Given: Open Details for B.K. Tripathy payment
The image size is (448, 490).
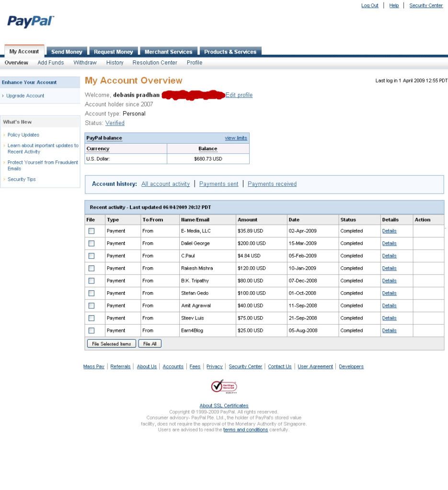Looking at the screenshot, I should tap(389, 281).
